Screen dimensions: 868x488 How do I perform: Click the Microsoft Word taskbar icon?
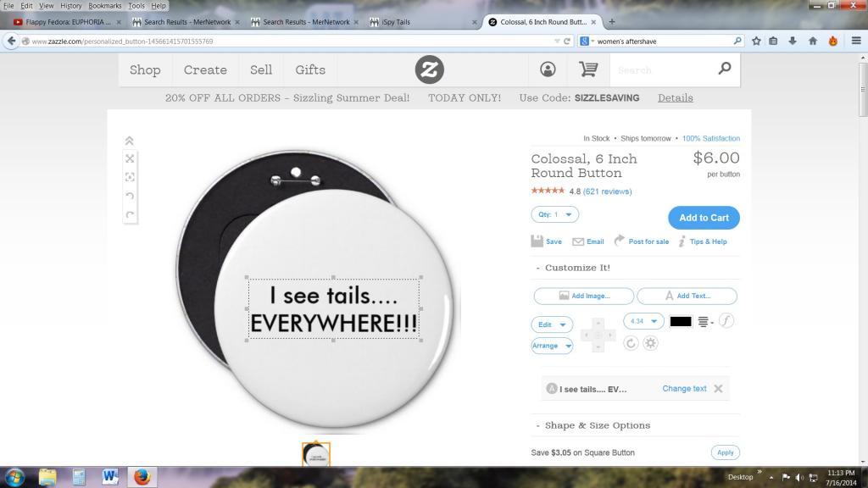click(x=110, y=476)
